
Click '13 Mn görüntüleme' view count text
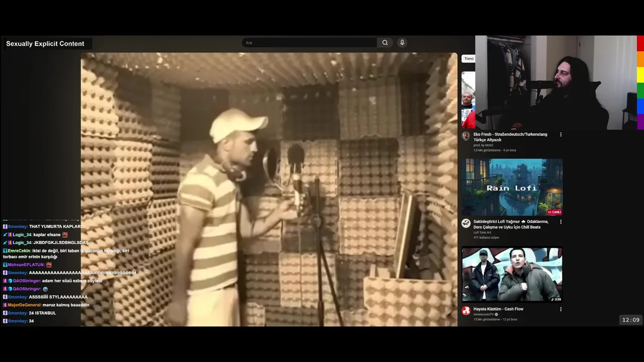486,319
